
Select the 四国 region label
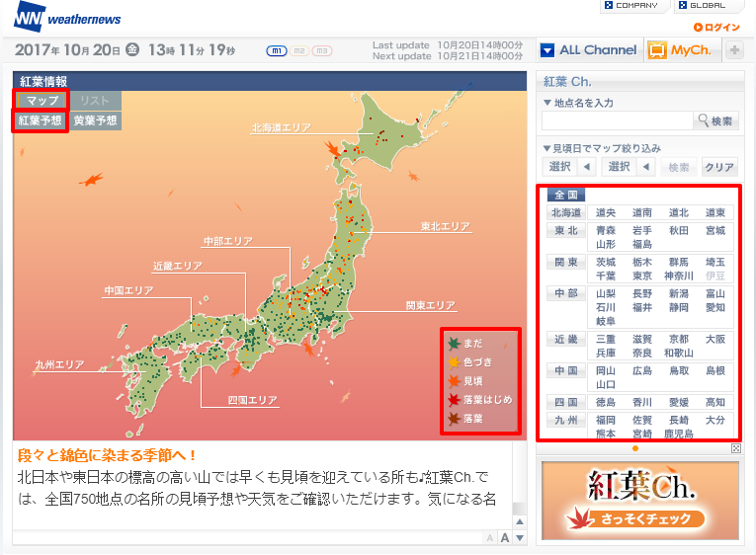pyautogui.click(x=566, y=402)
